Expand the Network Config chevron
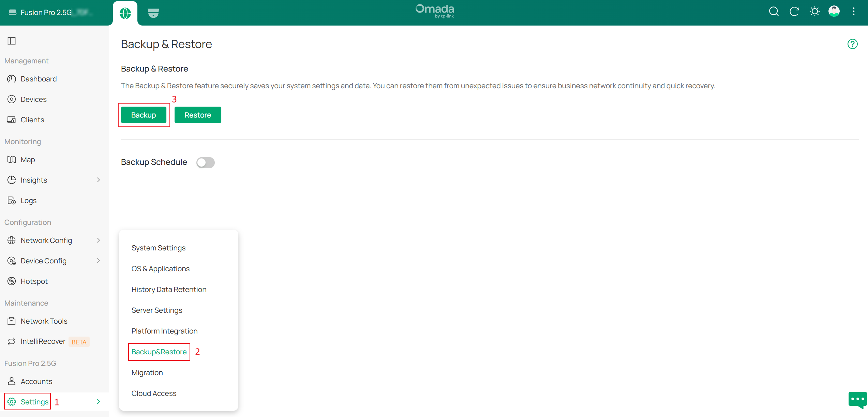The image size is (868, 417). (98, 240)
